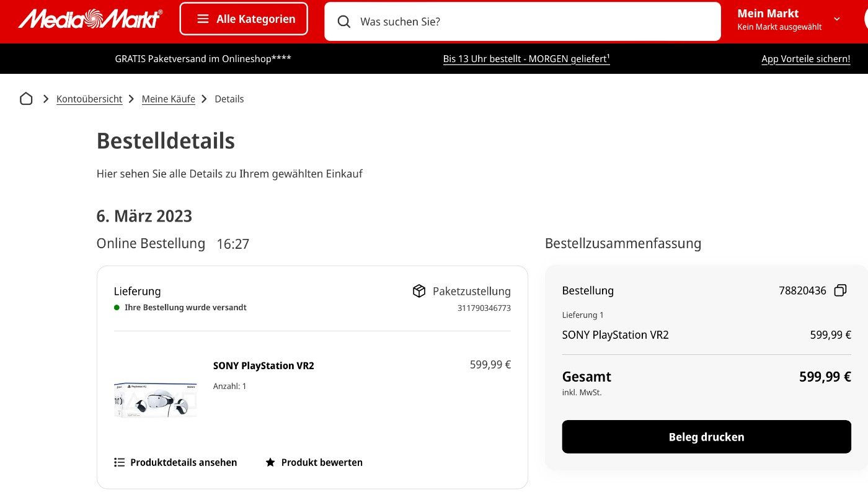The width and height of the screenshot is (868, 497).
Task: Click the SONY PlayStation VR2 product title
Action: 263,366
